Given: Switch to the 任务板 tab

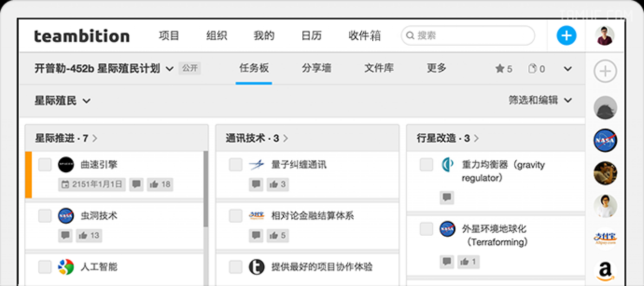Looking at the screenshot, I should [254, 68].
